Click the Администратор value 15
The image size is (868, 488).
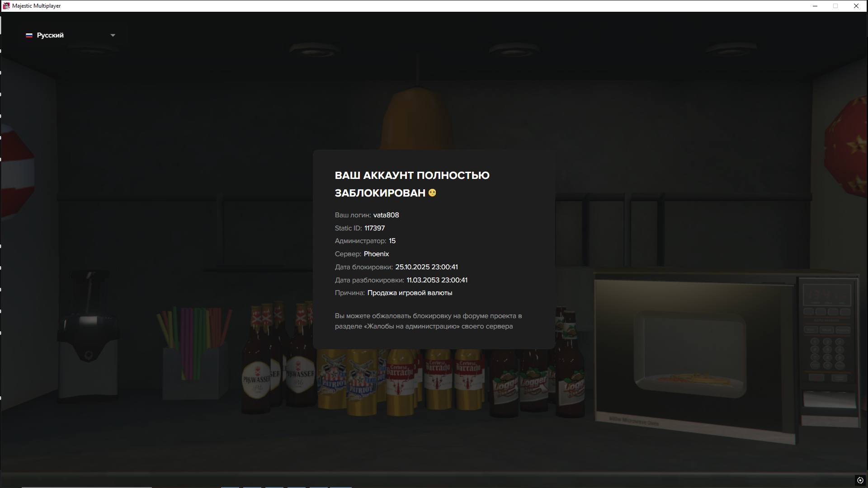coord(392,241)
